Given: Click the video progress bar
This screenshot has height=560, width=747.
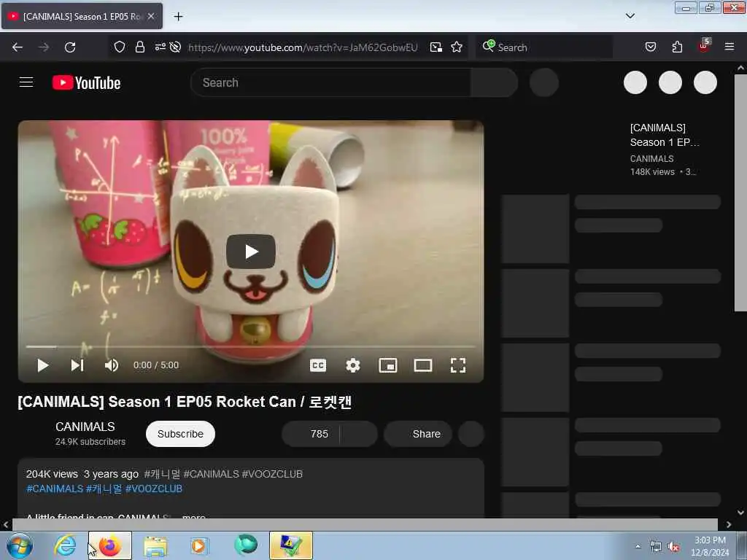Looking at the screenshot, I should point(251,346).
